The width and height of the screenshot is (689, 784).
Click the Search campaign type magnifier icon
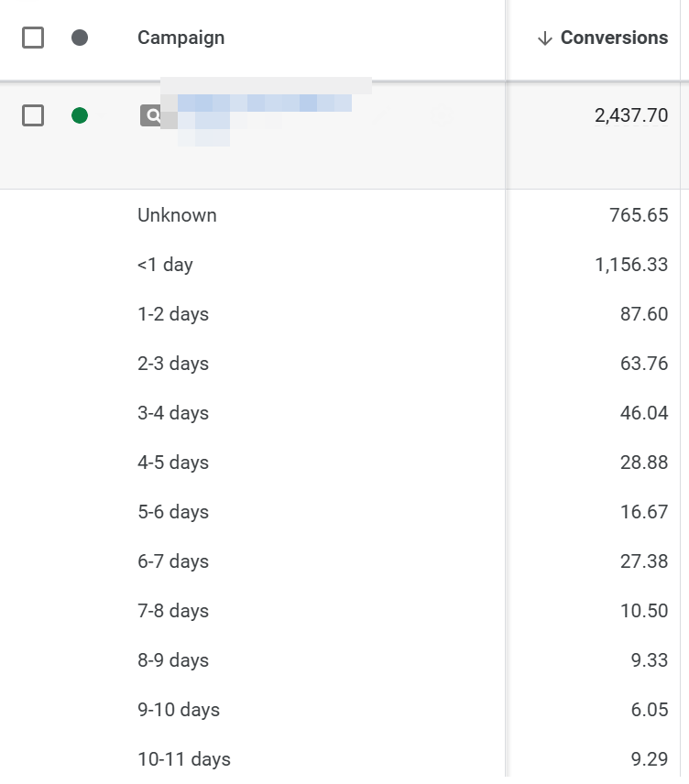tap(150, 115)
